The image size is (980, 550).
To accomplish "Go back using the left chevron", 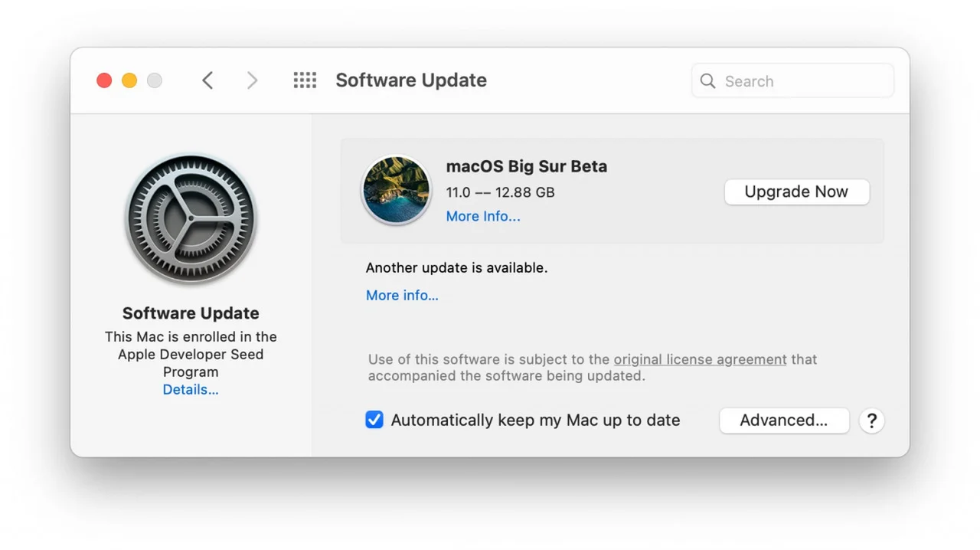I will pos(207,80).
